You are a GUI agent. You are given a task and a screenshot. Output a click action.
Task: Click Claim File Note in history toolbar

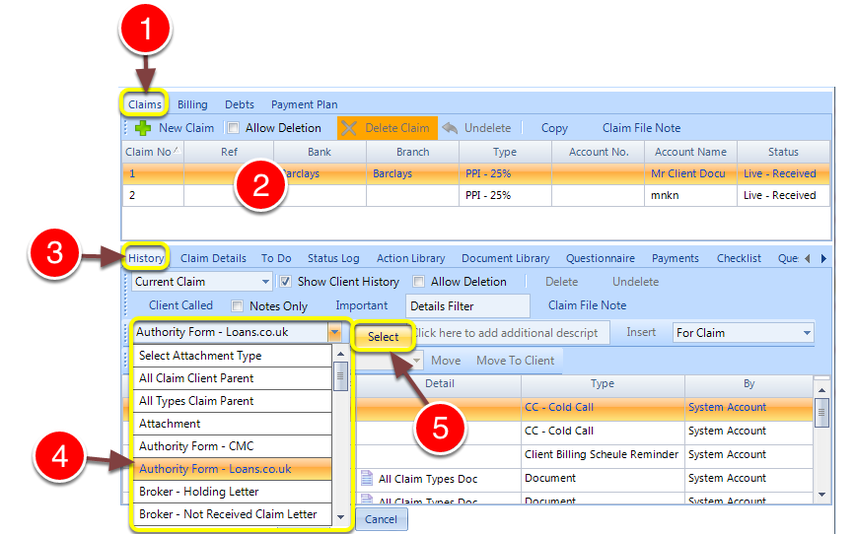tap(587, 305)
